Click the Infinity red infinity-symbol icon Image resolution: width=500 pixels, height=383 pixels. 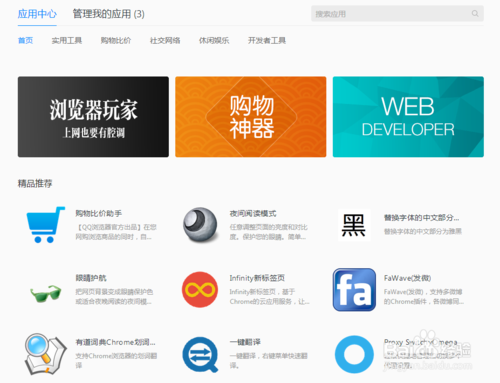(200, 290)
